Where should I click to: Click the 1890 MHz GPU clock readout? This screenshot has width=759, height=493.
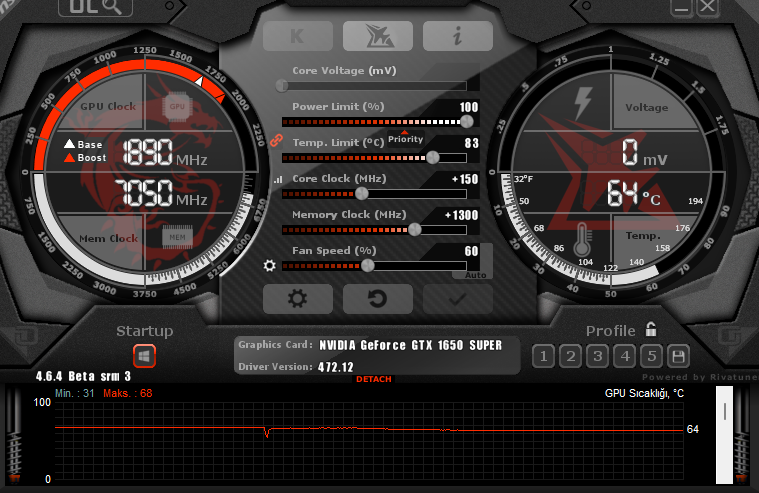[165, 152]
